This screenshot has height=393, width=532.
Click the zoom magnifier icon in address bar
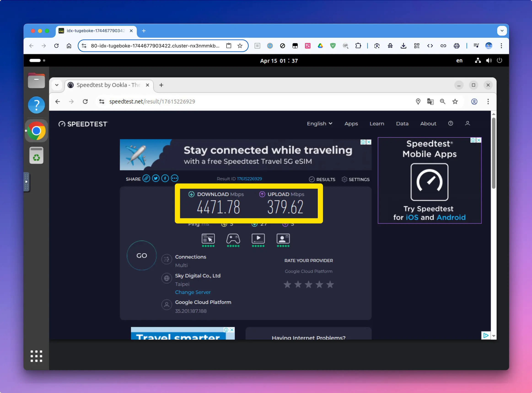443,102
